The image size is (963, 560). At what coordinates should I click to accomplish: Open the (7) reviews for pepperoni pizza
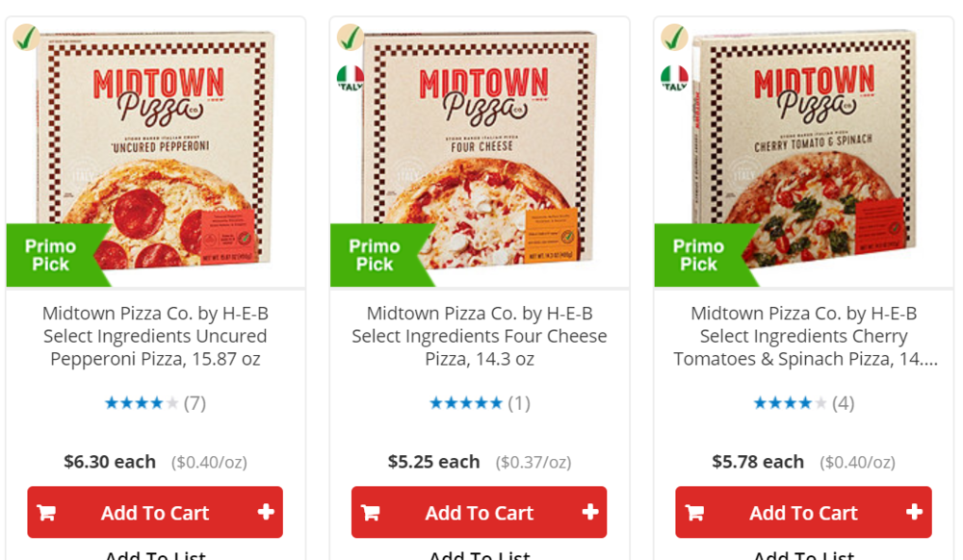coord(195,403)
